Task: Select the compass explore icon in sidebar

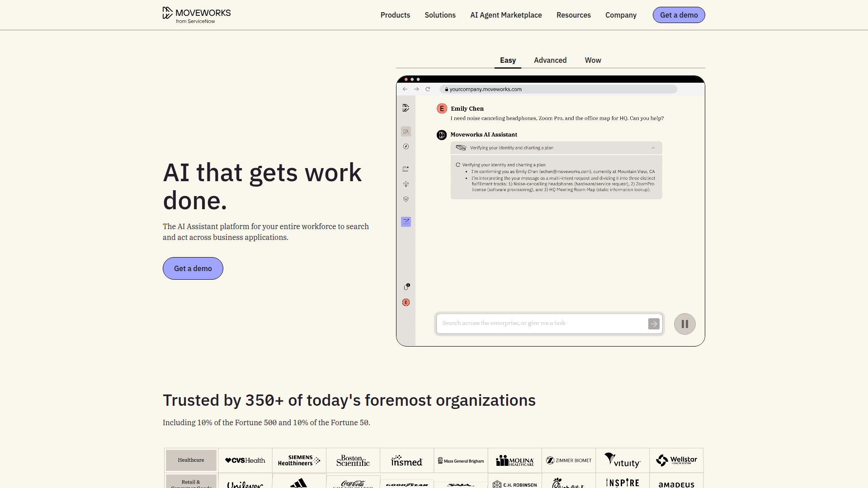Action: coord(406,146)
